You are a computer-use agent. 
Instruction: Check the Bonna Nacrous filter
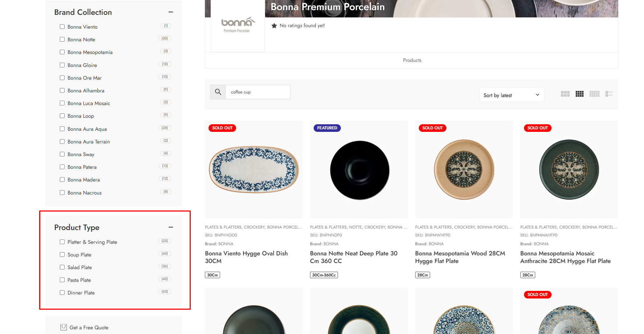click(62, 193)
